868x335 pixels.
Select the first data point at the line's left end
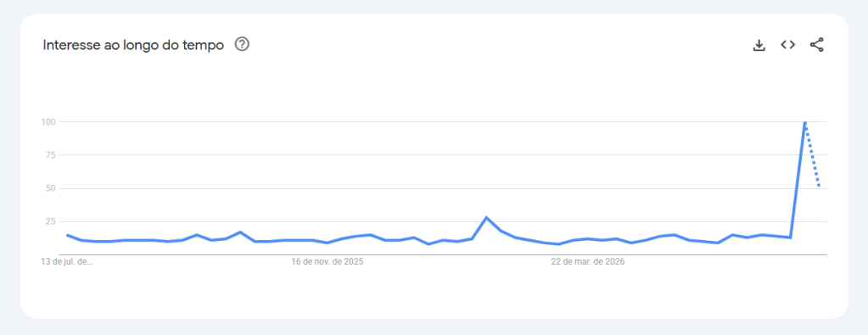pyautogui.click(x=67, y=235)
